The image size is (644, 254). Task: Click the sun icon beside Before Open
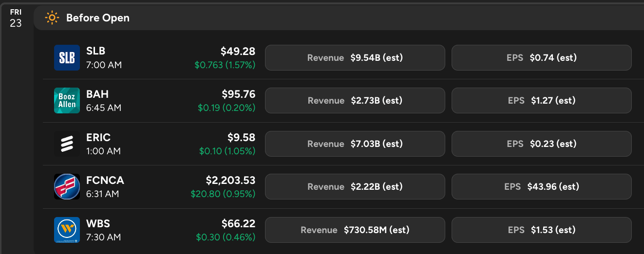coord(52,18)
